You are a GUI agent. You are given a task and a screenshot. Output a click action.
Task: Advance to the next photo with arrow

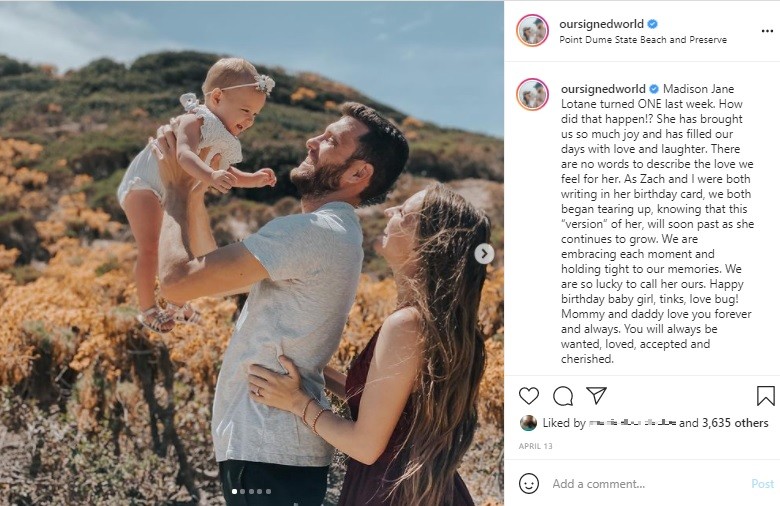pyautogui.click(x=484, y=254)
